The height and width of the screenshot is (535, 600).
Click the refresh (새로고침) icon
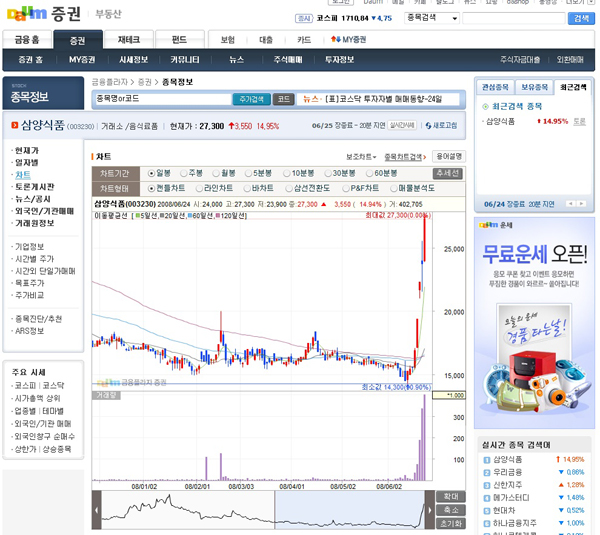(428, 126)
